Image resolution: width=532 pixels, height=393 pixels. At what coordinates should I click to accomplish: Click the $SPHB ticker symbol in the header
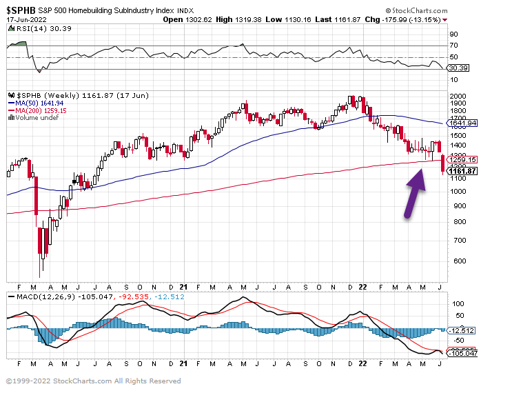tap(21, 10)
